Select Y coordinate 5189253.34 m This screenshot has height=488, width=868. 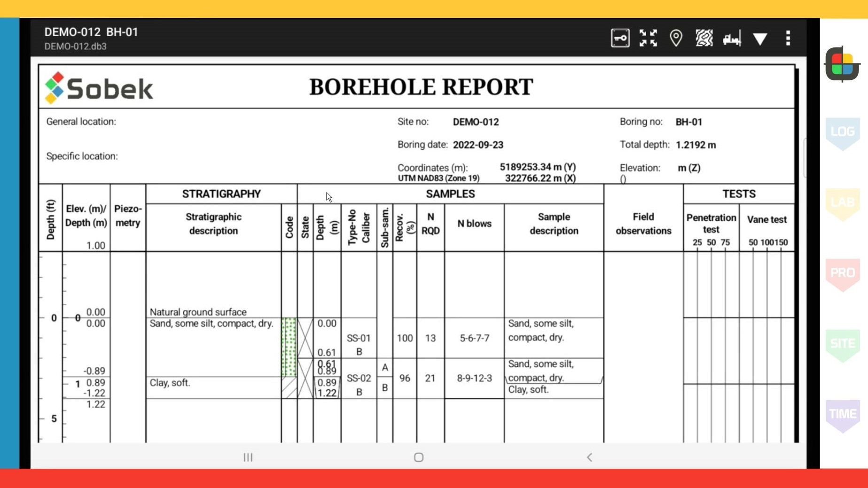tap(538, 167)
